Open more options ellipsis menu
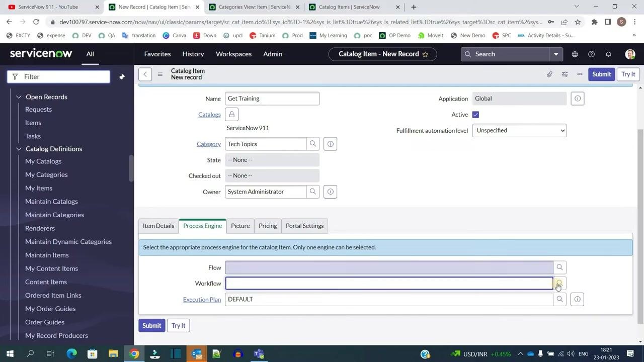This screenshot has height=362, width=644. coord(580,74)
